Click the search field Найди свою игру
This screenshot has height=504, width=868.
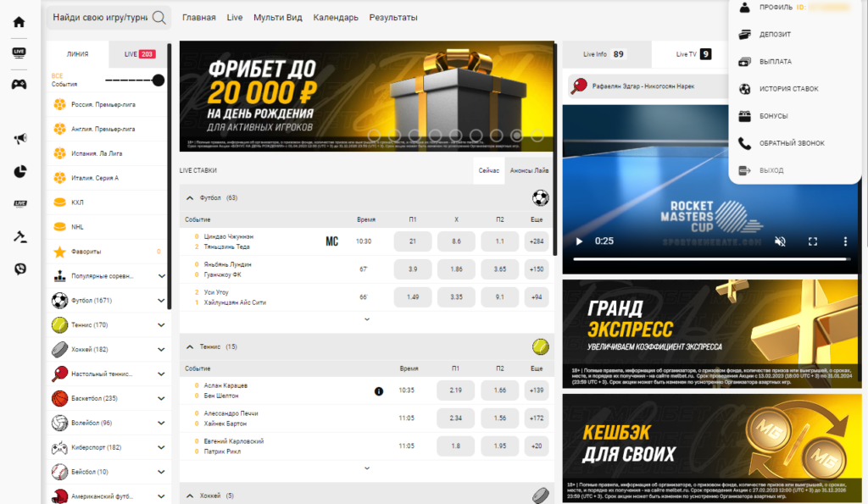(x=100, y=18)
